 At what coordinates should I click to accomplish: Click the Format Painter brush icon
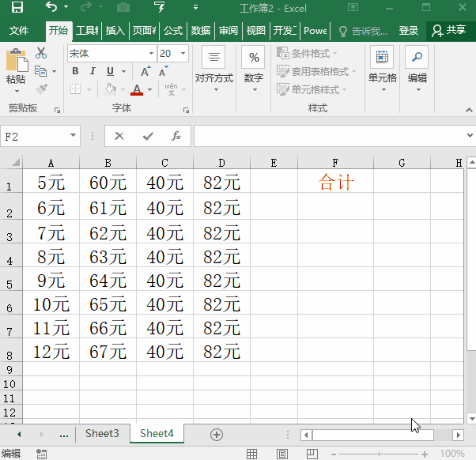tap(41, 89)
